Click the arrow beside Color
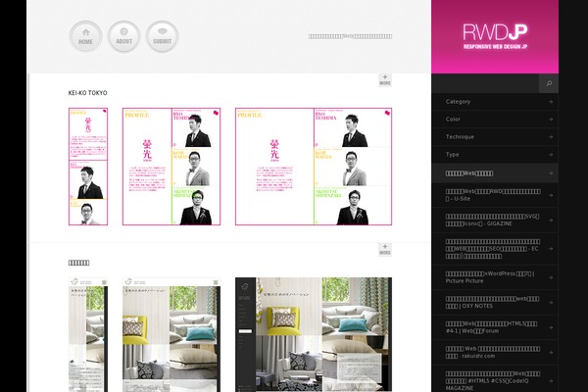 point(551,120)
